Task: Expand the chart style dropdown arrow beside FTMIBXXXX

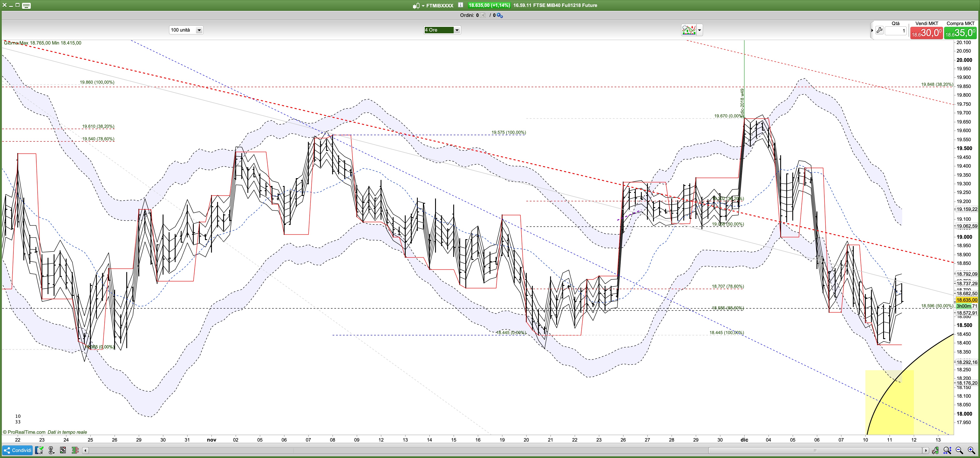Action: coord(423,6)
